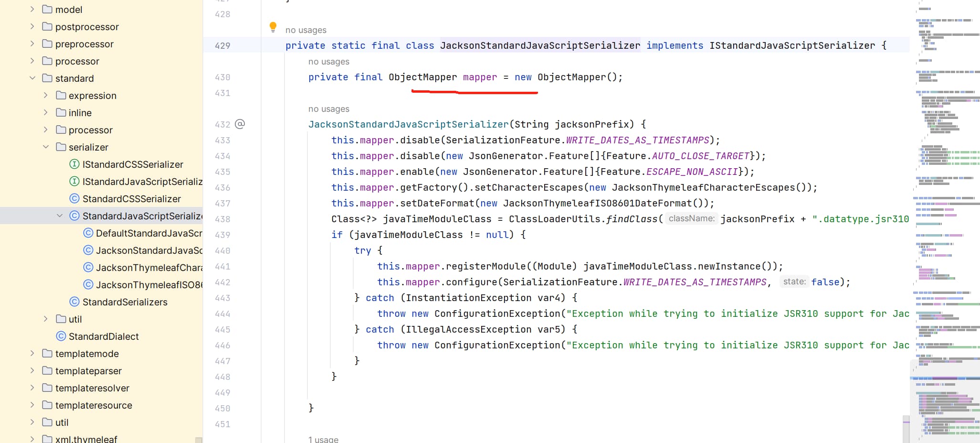Click the StandardDialect class icon
Image resolution: width=980 pixels, height=443 pixels.
[x=61, y=336]
